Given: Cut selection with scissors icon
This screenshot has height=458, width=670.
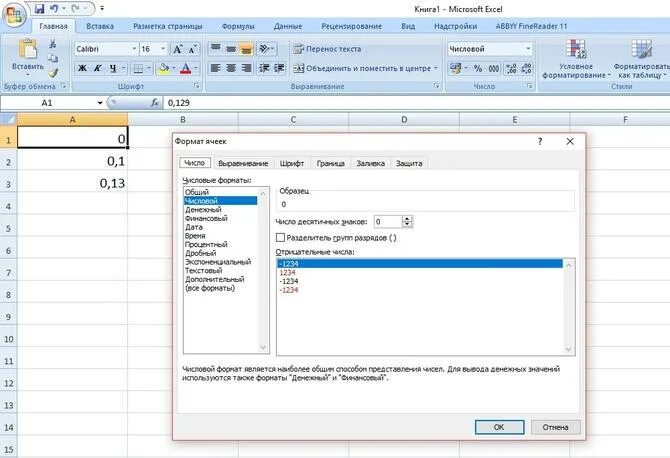Looking at the screenshot, I should (x=53, y=44).
